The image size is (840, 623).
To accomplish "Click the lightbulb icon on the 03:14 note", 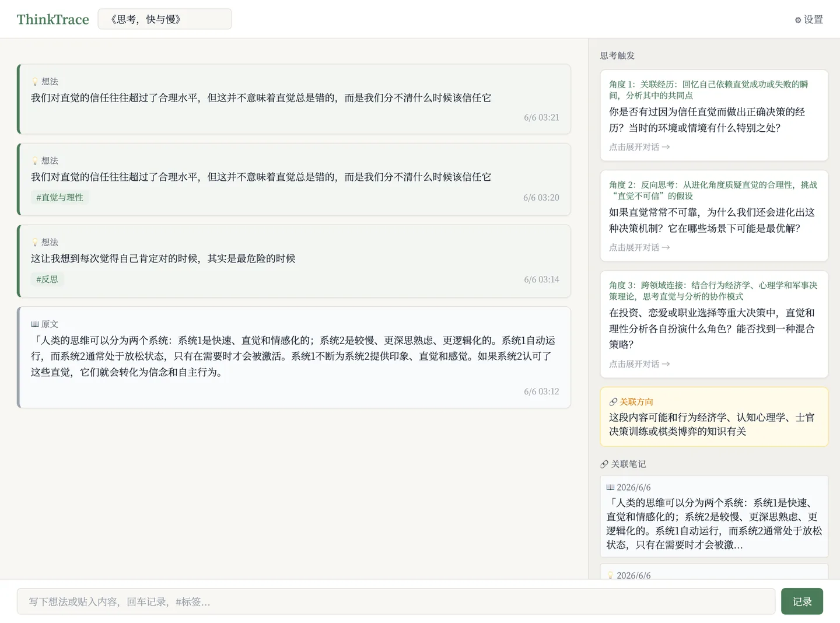I will (35, 243).
